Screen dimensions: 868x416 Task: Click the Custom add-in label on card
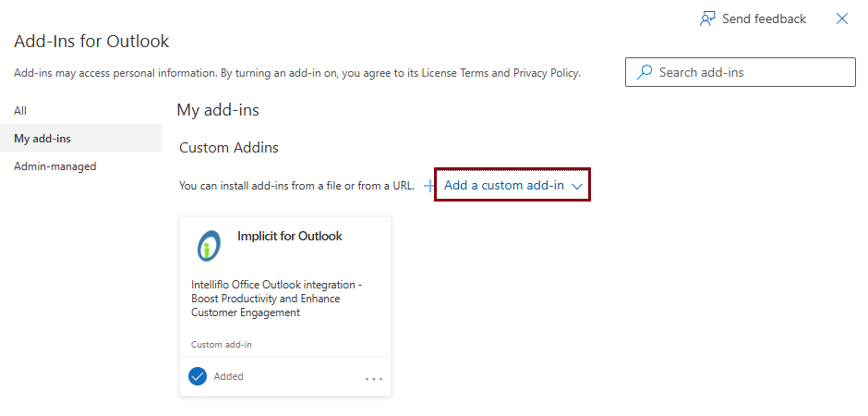(222, 345)
